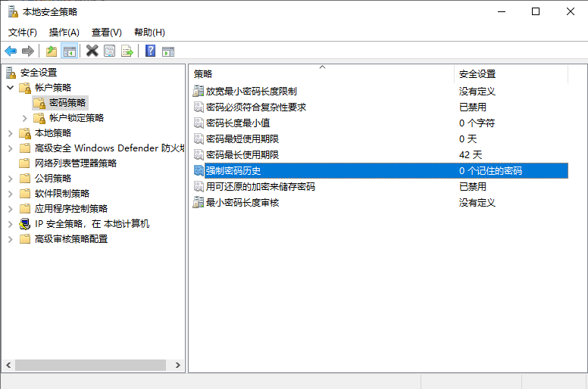
Task: Select the 密码长度最小值 policy row
Action: tap(380, 123)
